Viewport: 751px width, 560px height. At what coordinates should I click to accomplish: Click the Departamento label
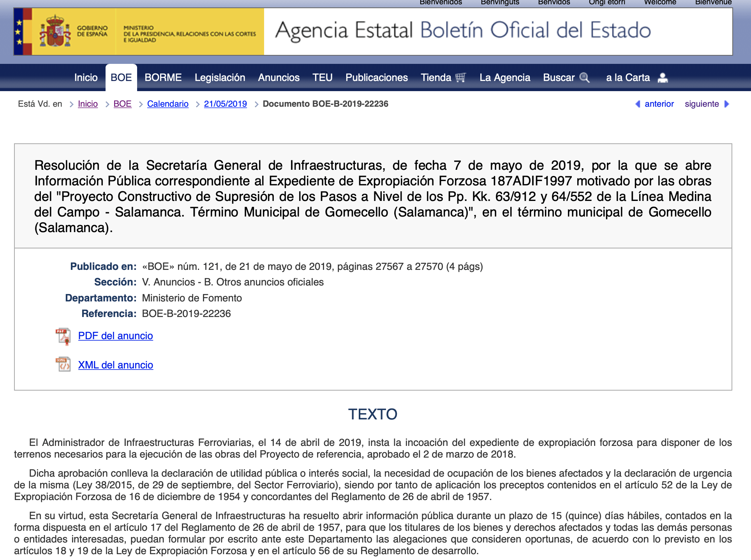101,298
